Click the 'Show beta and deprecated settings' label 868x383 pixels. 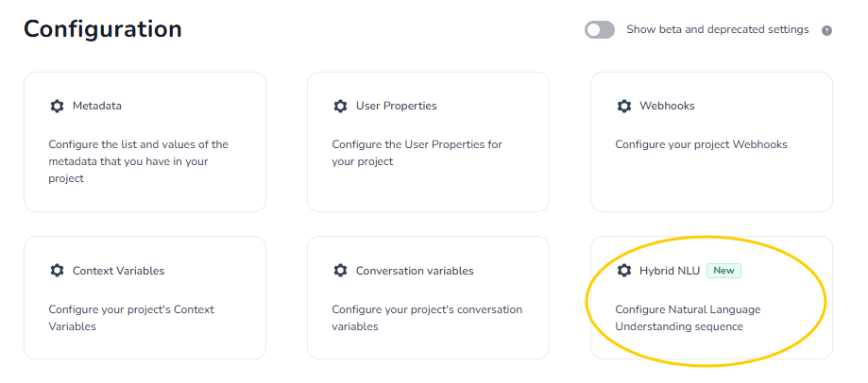click(717, 30)
